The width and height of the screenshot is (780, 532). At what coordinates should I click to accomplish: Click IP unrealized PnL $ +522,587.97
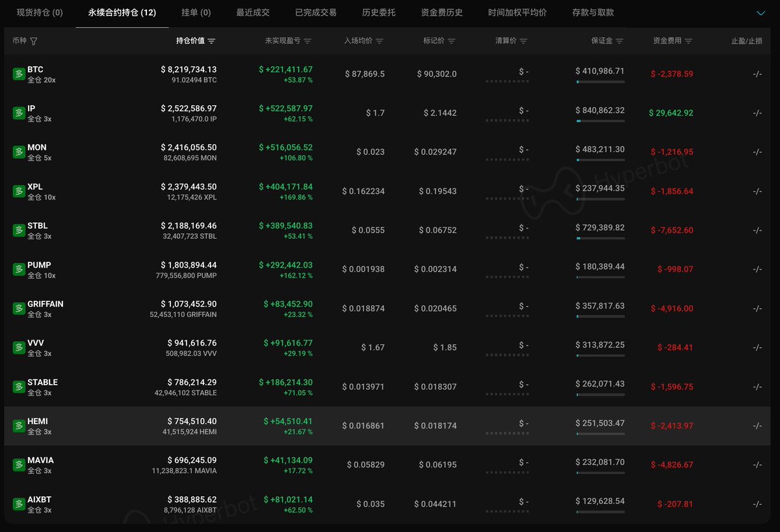tap(285, 108)
